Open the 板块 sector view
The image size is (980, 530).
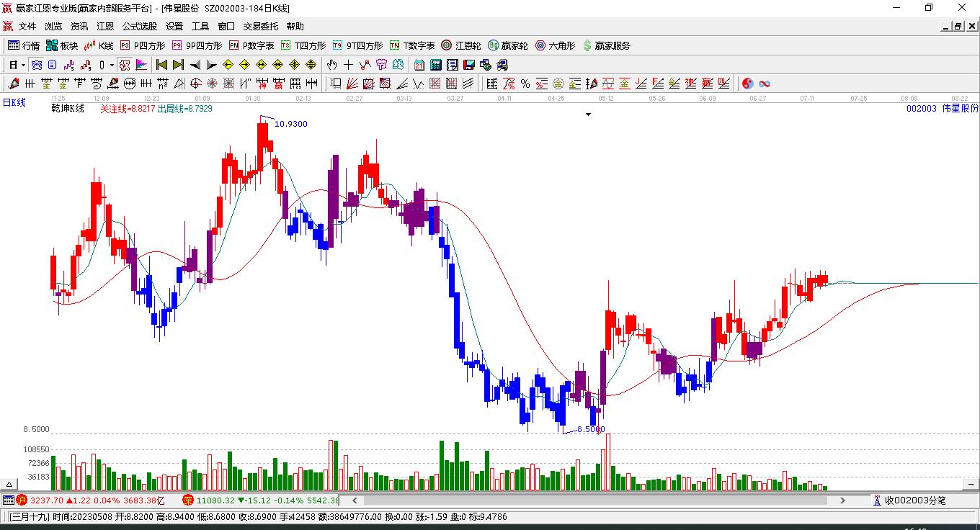(x=62, y=45)
